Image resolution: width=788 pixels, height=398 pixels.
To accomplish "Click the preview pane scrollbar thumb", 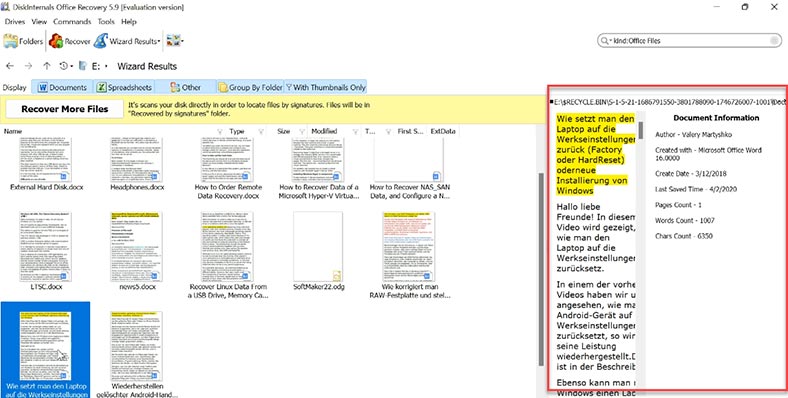I will point(641,130).
